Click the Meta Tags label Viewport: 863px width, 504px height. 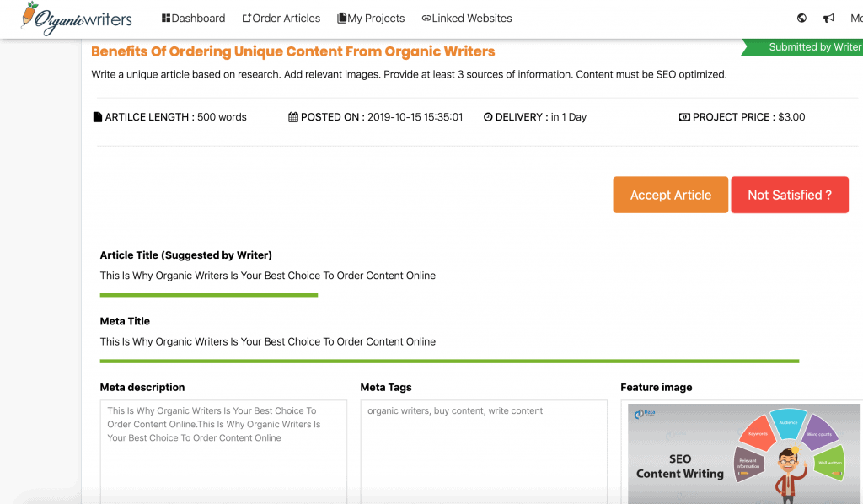[386, 388]
